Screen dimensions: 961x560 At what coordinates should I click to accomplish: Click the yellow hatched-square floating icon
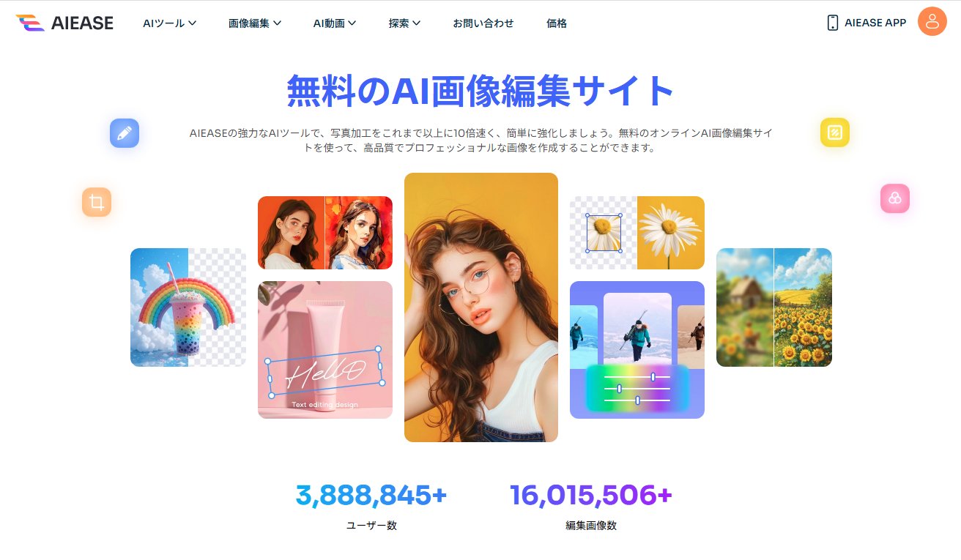(x=835, y=132)
